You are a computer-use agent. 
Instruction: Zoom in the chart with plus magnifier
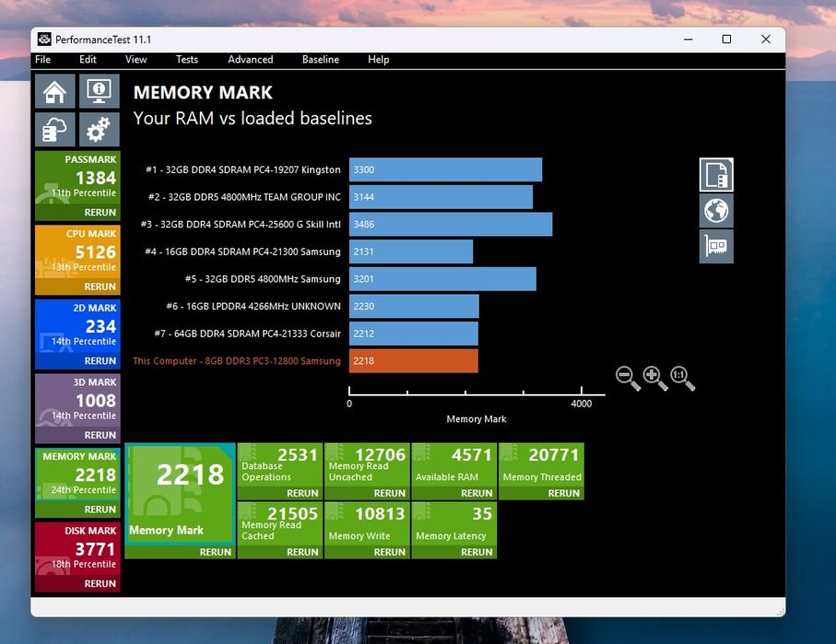654,378
